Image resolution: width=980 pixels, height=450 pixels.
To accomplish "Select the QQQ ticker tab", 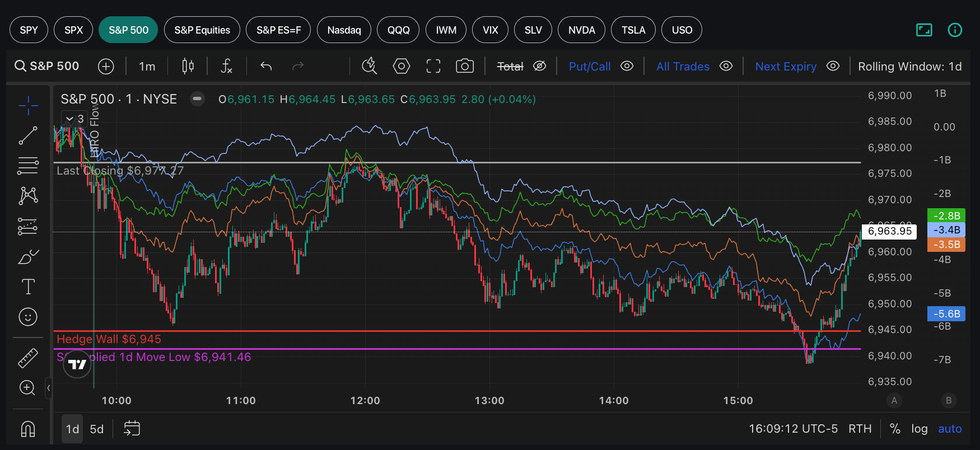I will tap(399, 30).
